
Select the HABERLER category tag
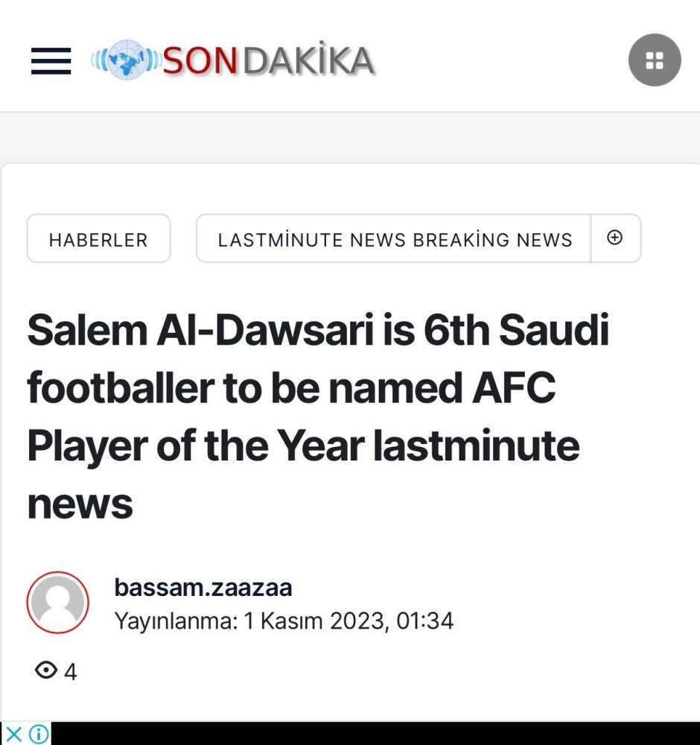(98, 239)
